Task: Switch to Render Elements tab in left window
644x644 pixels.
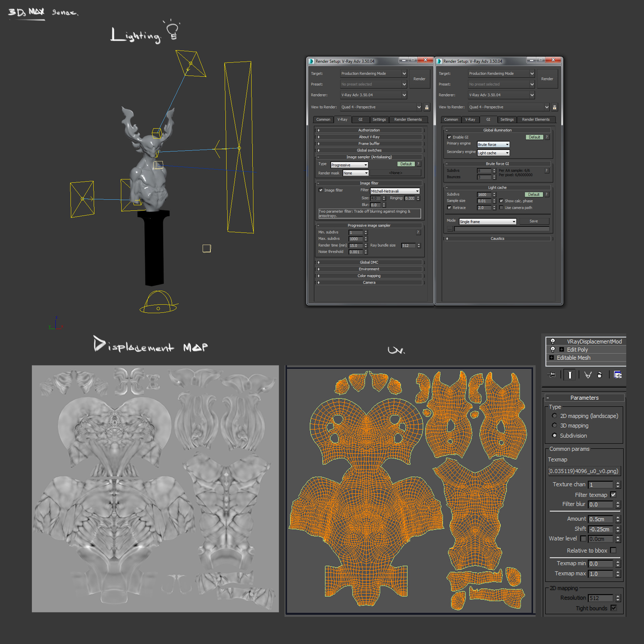Action: (x=408, y=119)
